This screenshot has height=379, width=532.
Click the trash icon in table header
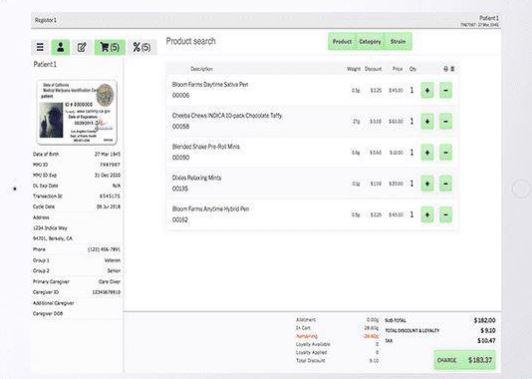(452, 69)
